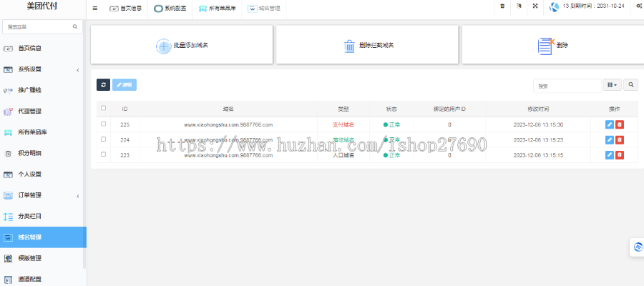The width and height of the screenshot is (644, 286).
Task: Click the 类型 column header
Action: (343, 109)
